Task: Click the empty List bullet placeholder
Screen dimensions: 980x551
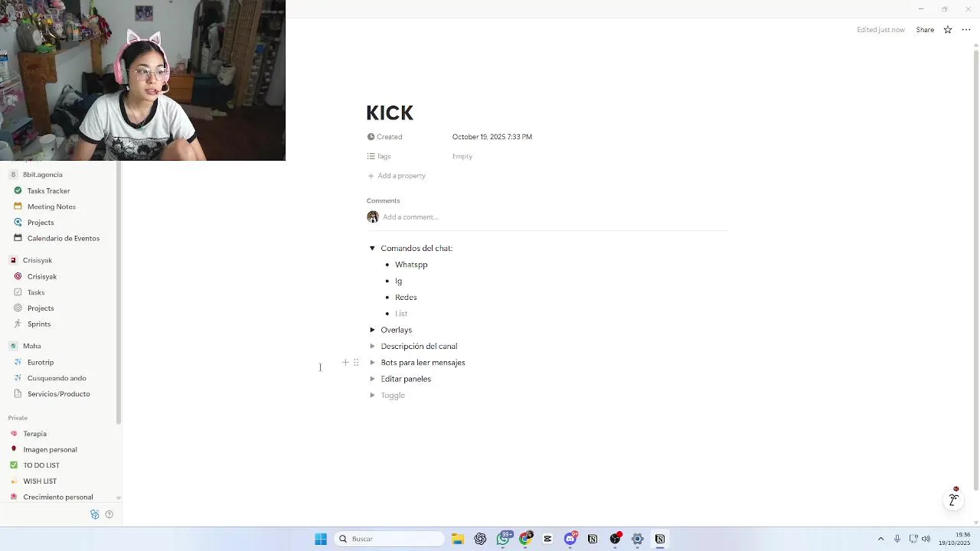Action: click(401, 314)
